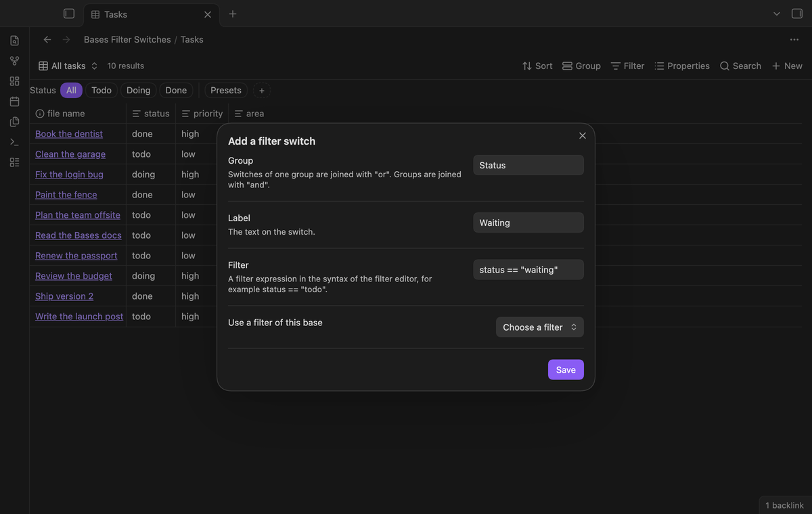
Task: Open Write the launch post note
Action: [79, 317]
